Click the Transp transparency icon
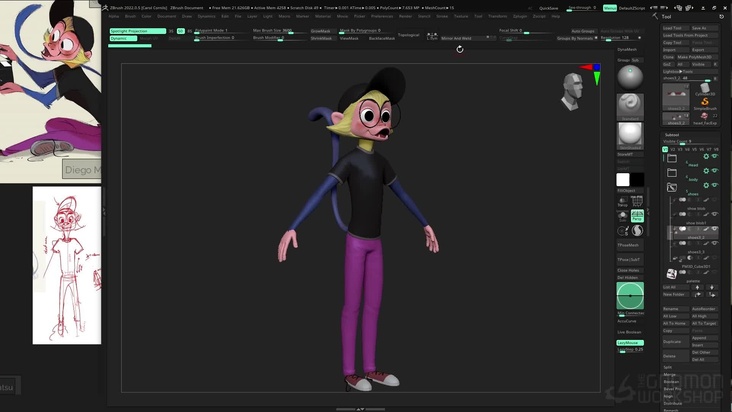The image size is (732, 412). (x=623, y=202)
